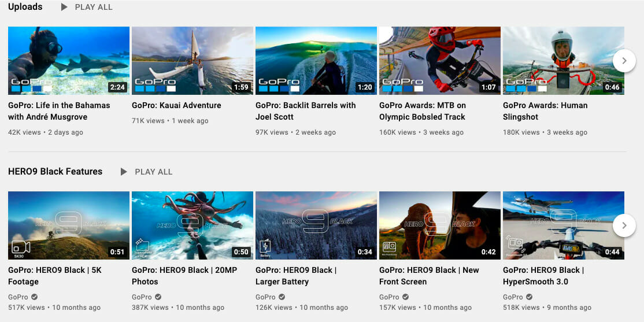Click the Play All icon next to Uploads
The width and height of the screenshot is (644, 322).
(64, 7)
